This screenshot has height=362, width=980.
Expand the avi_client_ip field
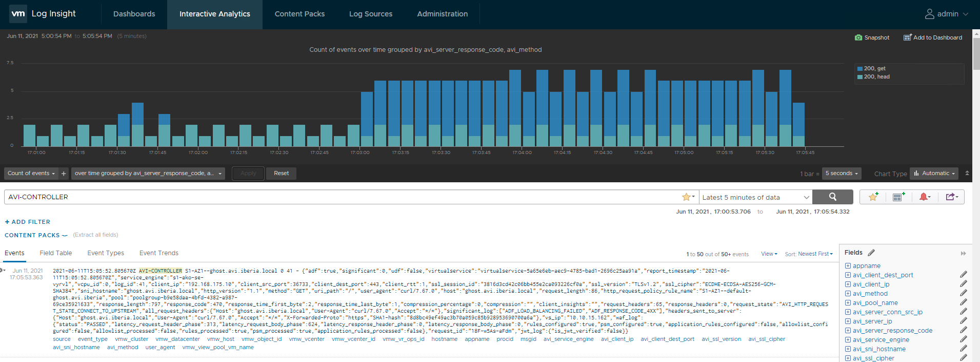[x=848, y=284]
